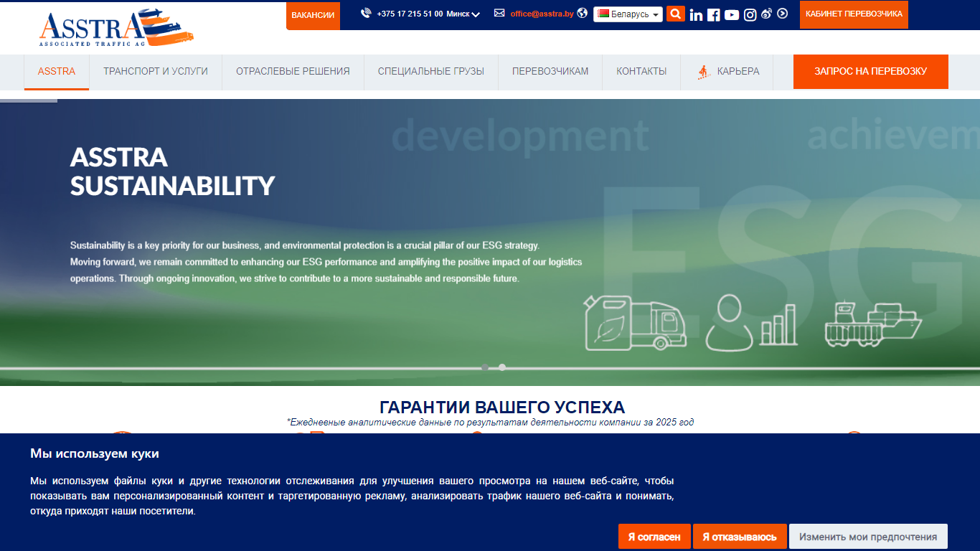Open the КОНТАКТЫ menu

point(641,72)
